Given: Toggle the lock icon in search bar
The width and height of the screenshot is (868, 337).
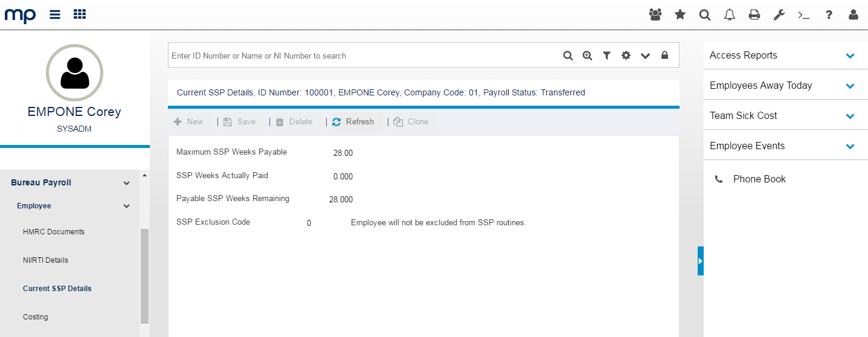Looking at the screenshot, I should (x=664, y=56).
